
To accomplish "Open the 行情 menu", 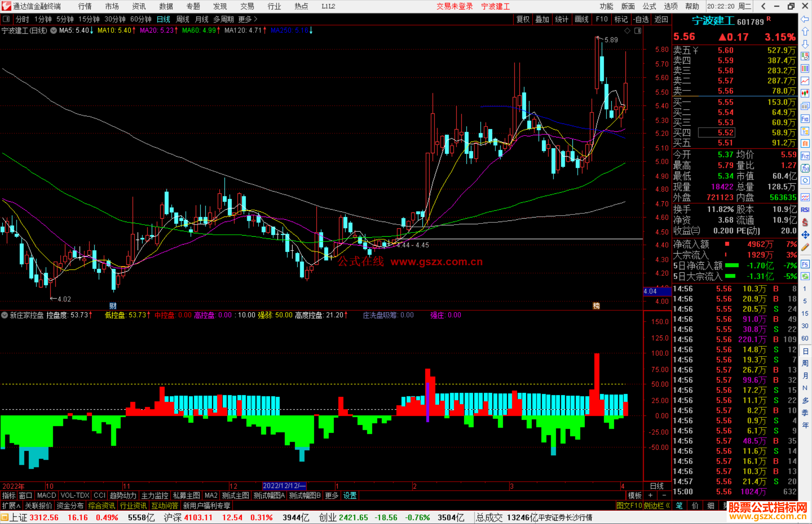I will coord(85,6).
